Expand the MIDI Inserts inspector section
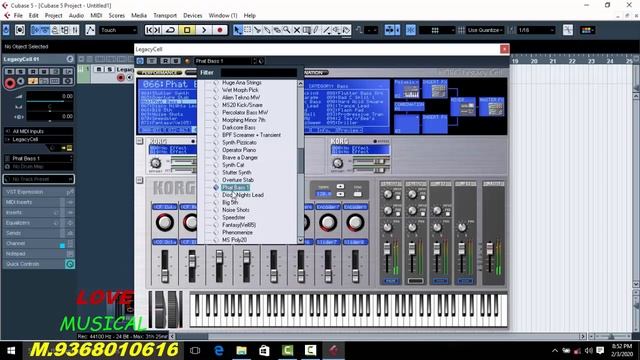This screenshot has height=360, width=640. pyautogui.click(x=38, y=202)
